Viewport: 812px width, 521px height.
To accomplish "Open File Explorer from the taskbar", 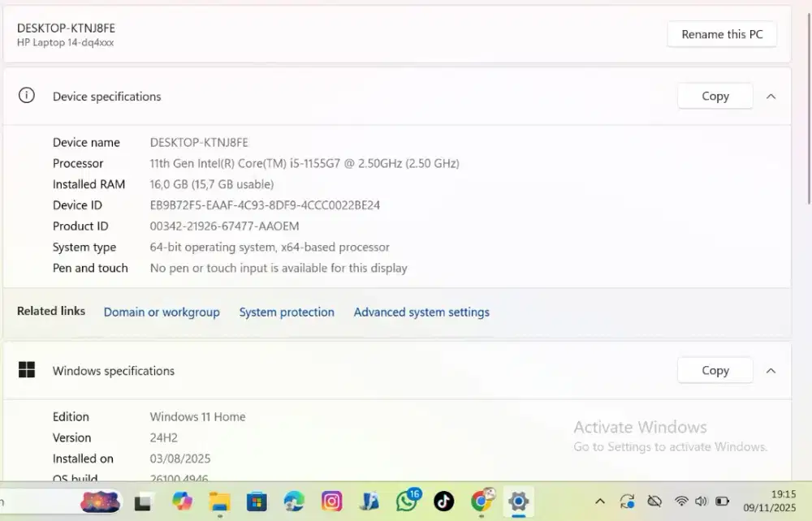I will pyautogui.click(x=219, y=502).
